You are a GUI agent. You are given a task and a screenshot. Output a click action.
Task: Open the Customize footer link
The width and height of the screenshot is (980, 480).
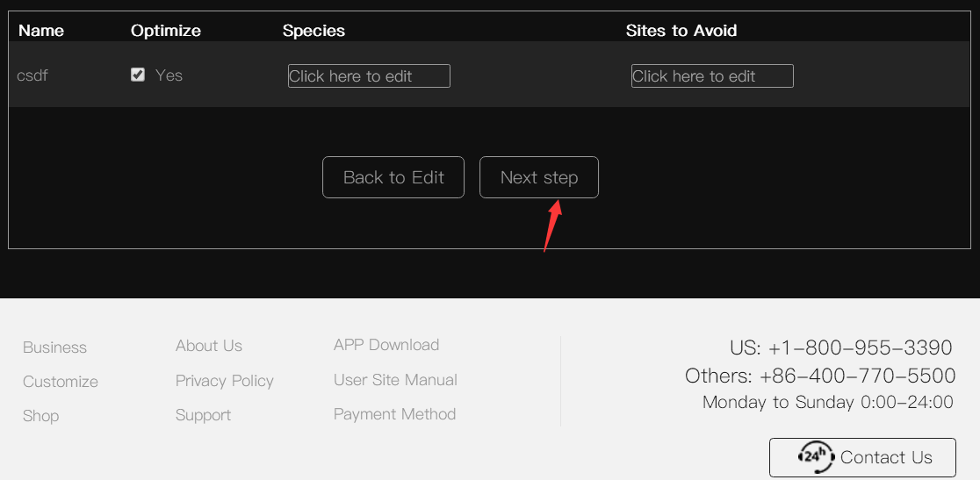pos(61,382)
